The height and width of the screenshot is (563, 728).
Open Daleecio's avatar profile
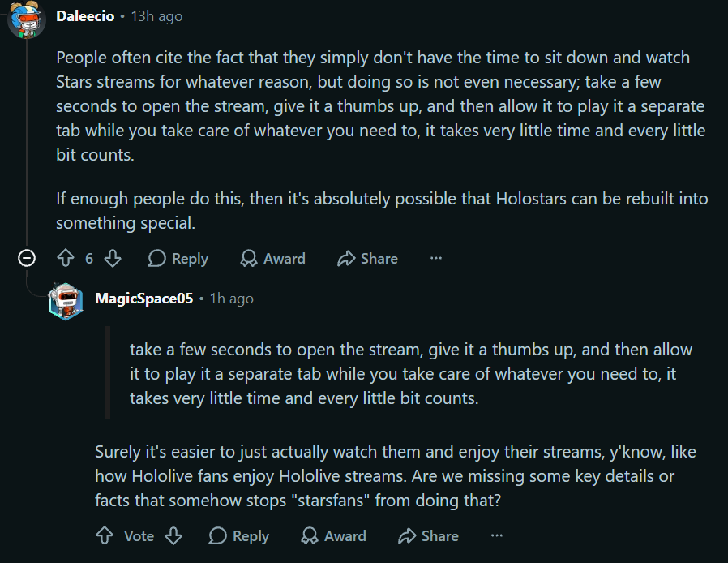tap(27, 19)
